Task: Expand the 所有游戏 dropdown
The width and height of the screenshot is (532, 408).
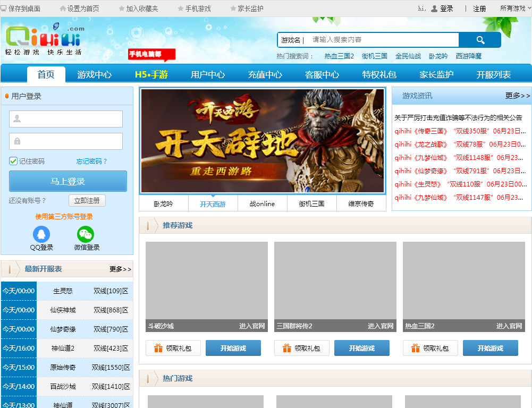Action: point(515,8)
